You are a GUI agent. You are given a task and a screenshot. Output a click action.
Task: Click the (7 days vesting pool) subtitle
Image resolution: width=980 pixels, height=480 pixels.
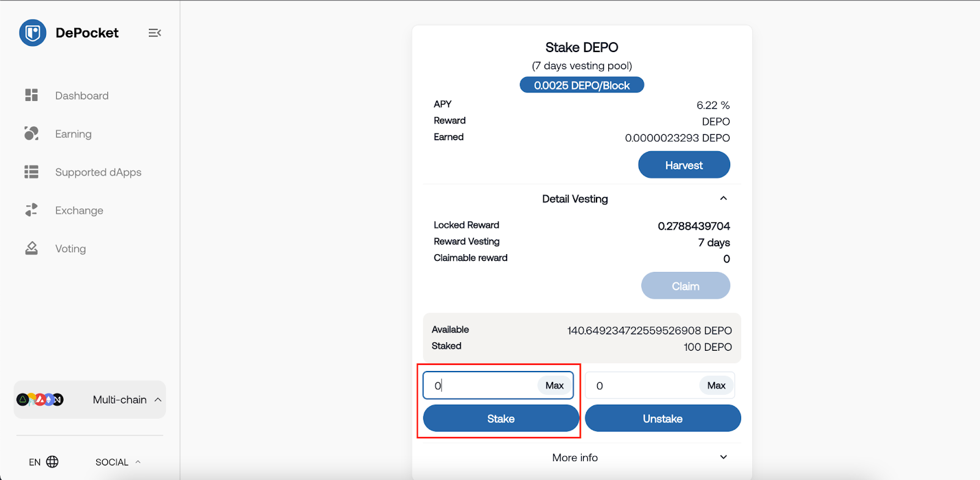pos(582,66)
